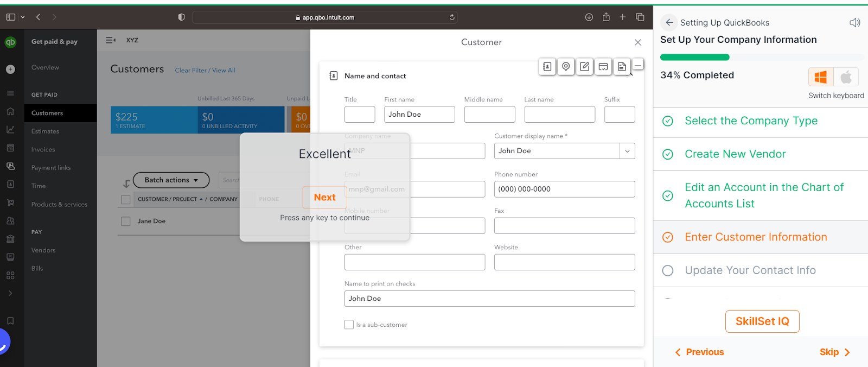Screen dimensions: 868x367
Task: Jump to Name and contact section icon
Action: click(x=547, y=67)
